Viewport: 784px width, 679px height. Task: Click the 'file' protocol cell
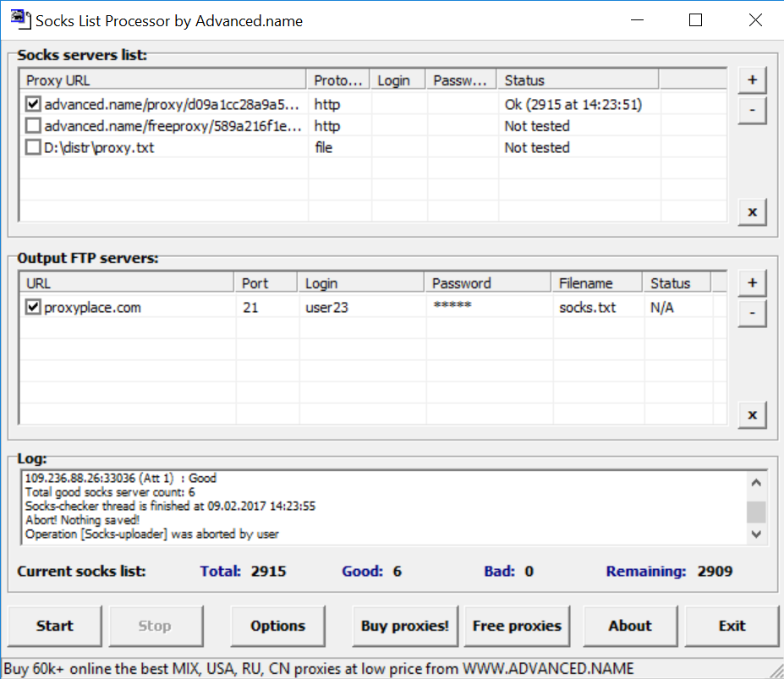(x=324, y=147)
